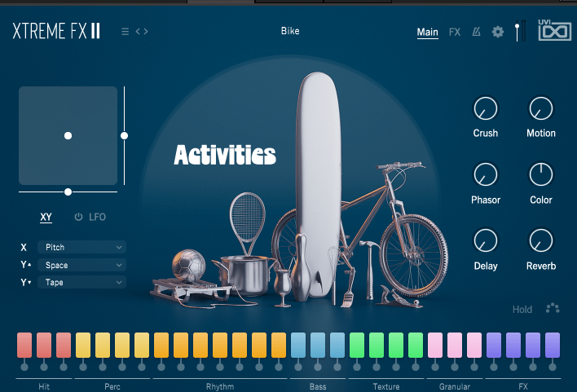This screenshot has height=392, width=577.
Task: Click the metronome tuning icon
Action: point(477,33)
